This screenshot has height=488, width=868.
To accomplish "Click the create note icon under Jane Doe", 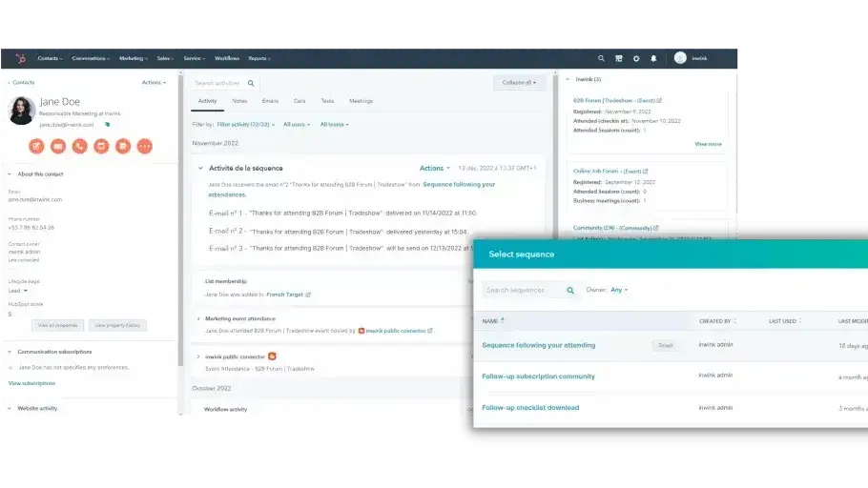I will pyautogui.click(x=36, y=146).
